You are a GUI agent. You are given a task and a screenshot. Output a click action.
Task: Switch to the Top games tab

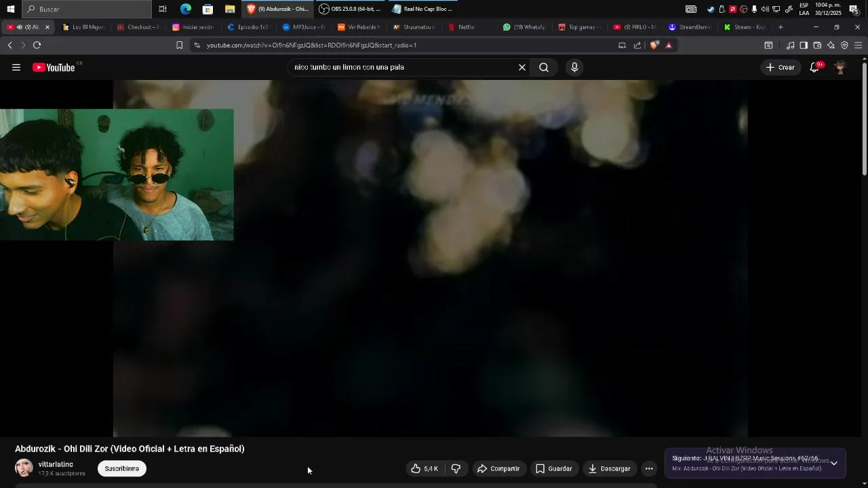click(x=580, y=27)
